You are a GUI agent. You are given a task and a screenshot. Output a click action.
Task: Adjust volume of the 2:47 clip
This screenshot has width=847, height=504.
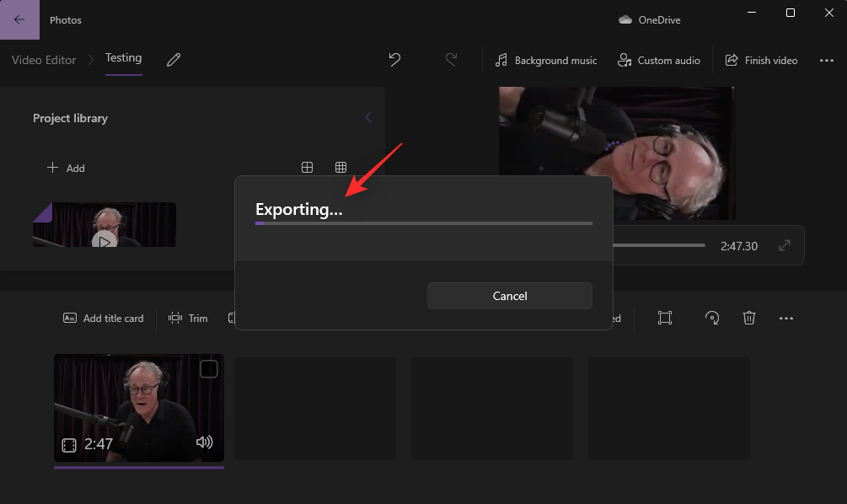(x=204, y=442)
